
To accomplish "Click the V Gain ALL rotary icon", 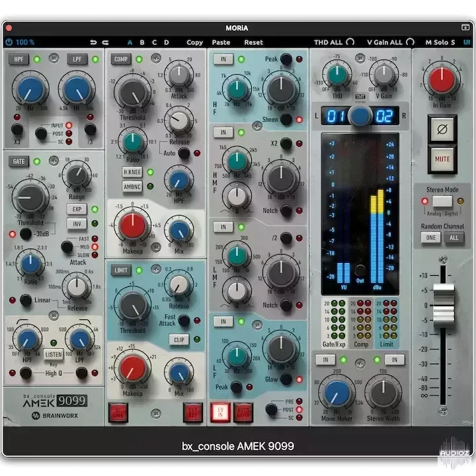I will 410,42.
